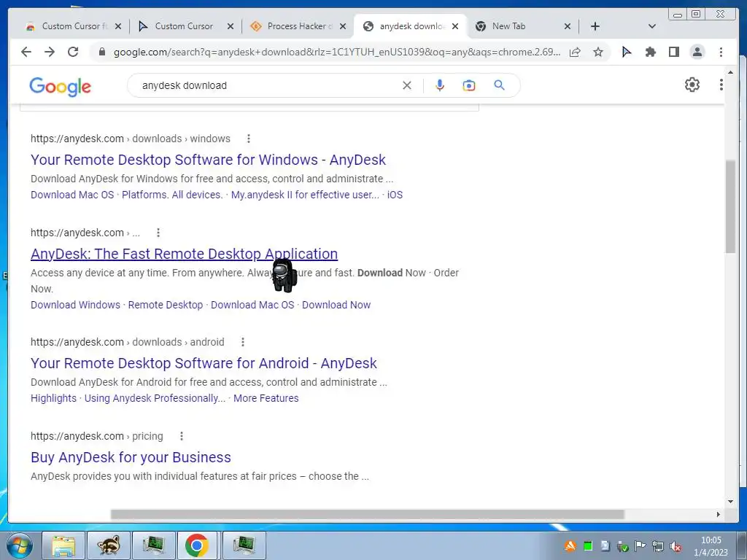
Task: Open options for the anydesk.com › ... result
Action: point(158,233)
